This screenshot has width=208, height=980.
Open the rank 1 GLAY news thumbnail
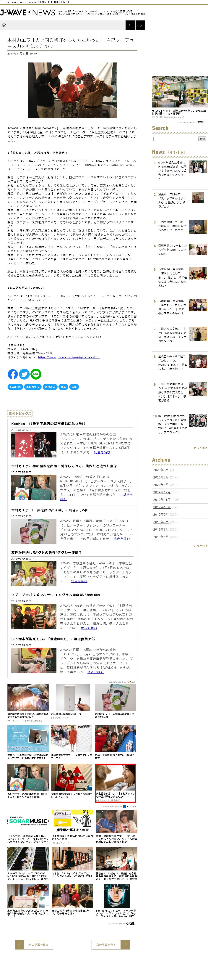(x=198, y=167)
